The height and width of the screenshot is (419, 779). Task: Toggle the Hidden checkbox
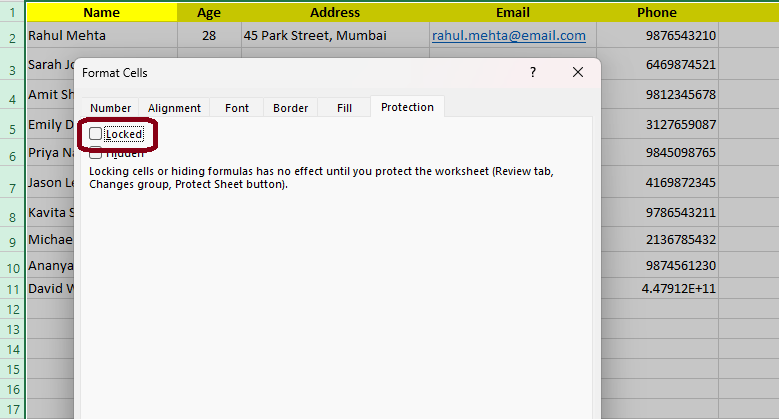[96, 153]
